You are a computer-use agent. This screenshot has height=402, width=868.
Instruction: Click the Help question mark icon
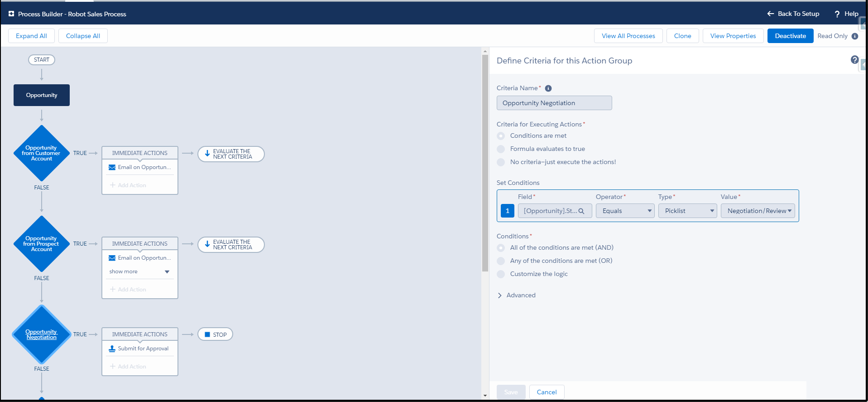point(837,14)
